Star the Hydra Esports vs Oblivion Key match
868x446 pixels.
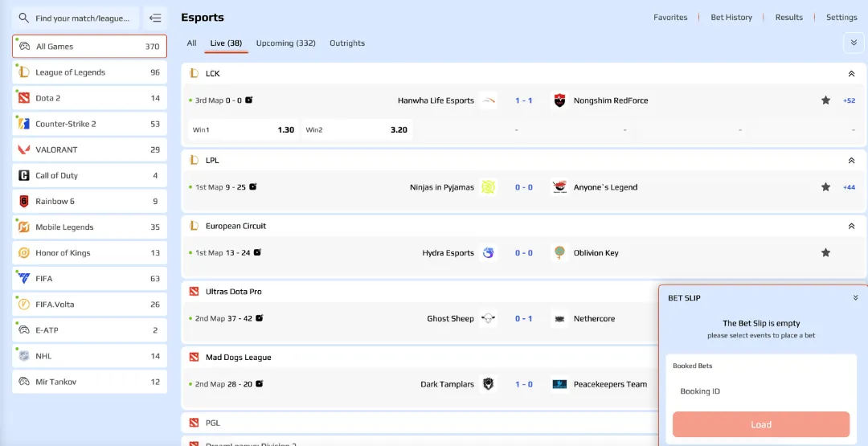825,253
